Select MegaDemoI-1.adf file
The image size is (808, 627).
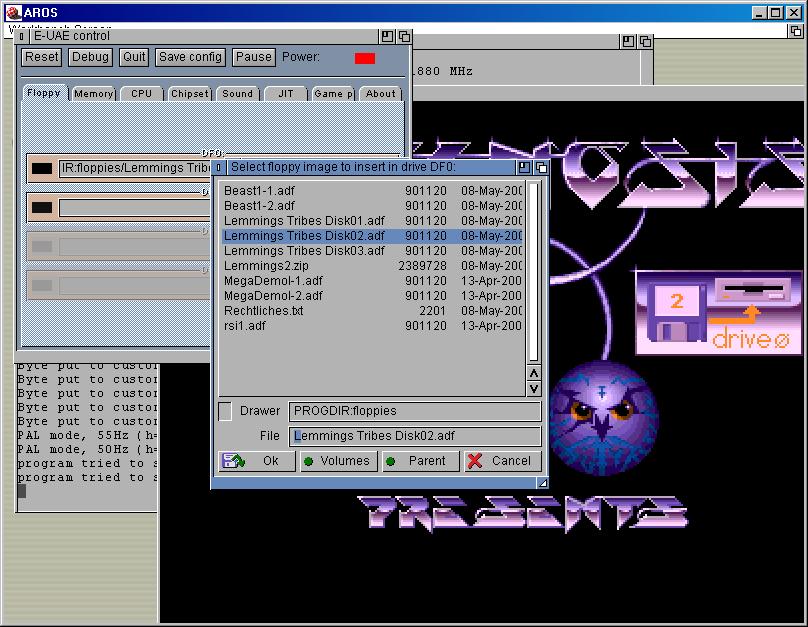click(372, 280)
